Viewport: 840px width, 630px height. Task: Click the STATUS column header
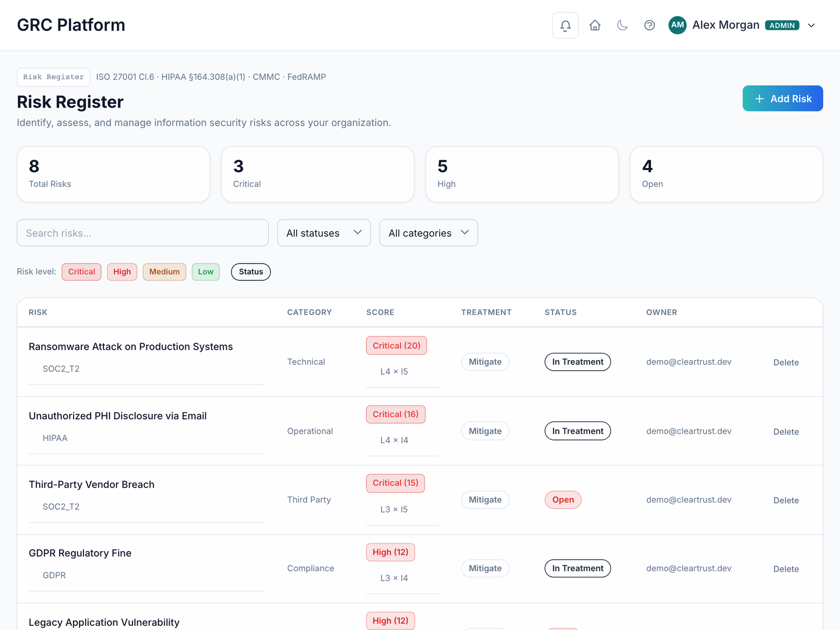pyautogui.click(x=561, y=312)
